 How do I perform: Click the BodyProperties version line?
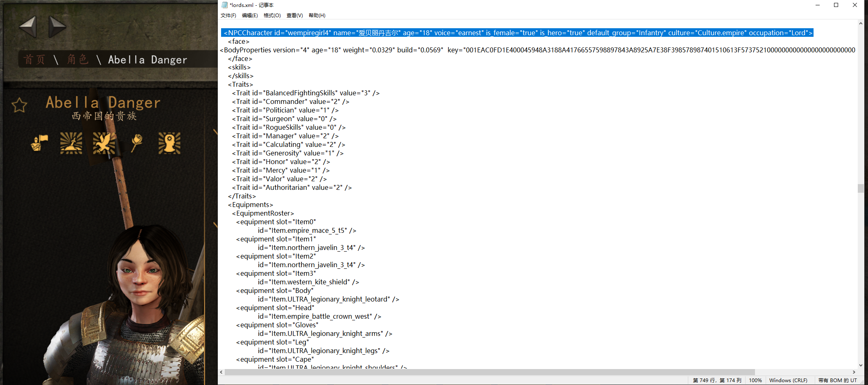pyautogui.click(x=538, y=50)
